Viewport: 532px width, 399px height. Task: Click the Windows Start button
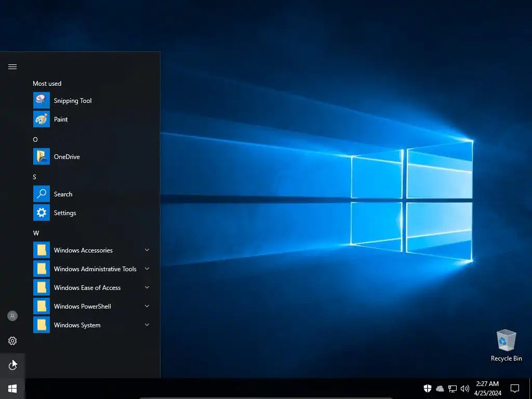(12, 389)
